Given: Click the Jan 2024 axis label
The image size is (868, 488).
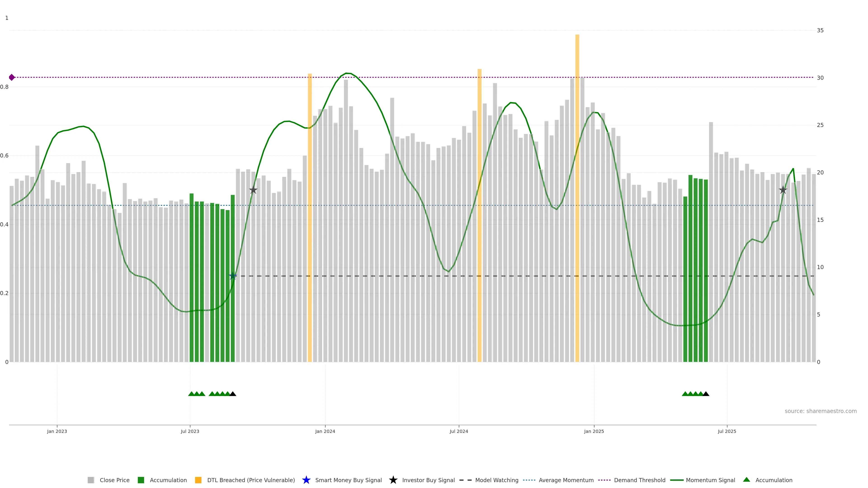Looking at the screenshot, I should coord(325,432).
